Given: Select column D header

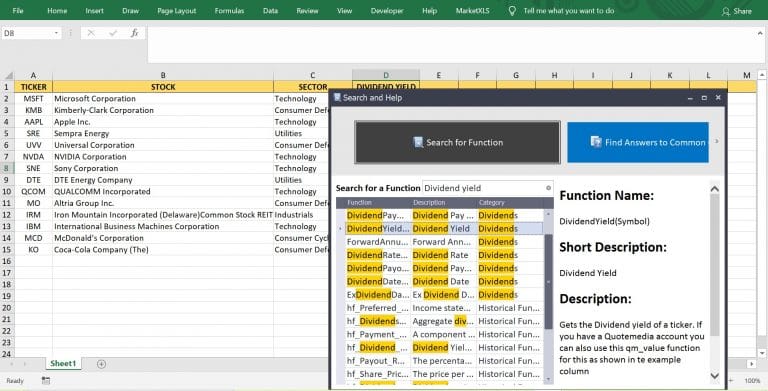Looking at the screenshot, I should click(385, 75).
